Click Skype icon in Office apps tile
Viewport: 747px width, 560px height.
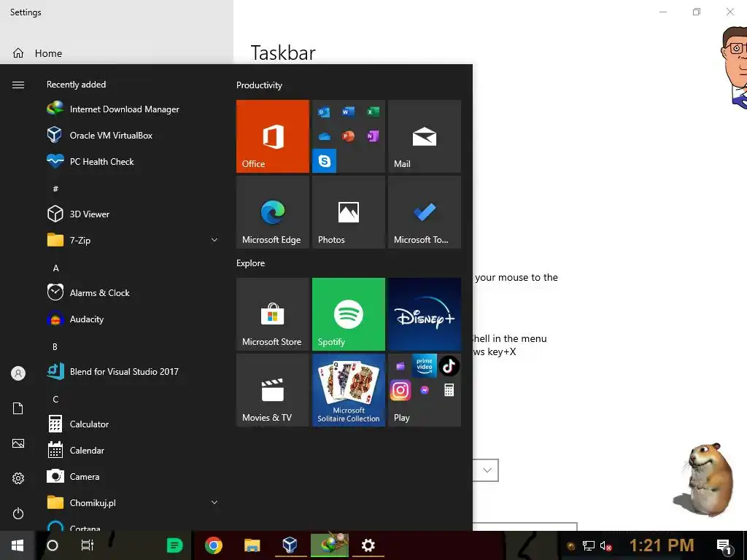(x=325, y=161)
